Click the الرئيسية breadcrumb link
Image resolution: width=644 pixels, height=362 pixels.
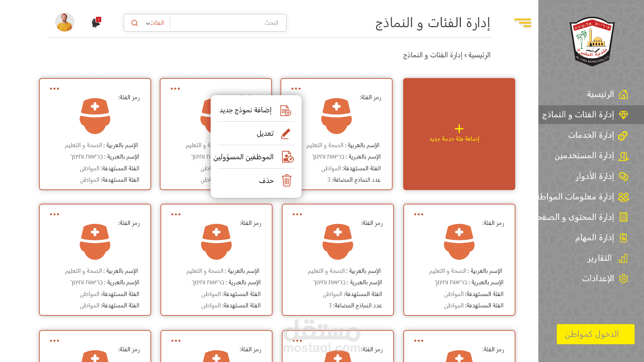tap(479, 55)
